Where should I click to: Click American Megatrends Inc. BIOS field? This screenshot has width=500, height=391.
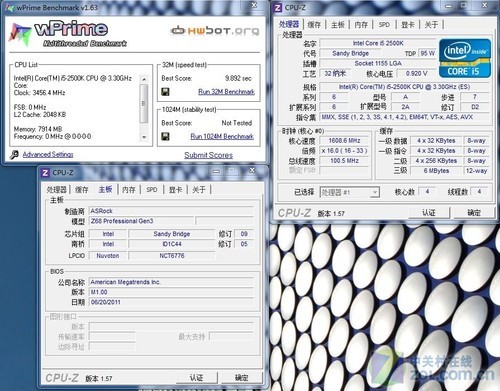[x=171, y=282]
